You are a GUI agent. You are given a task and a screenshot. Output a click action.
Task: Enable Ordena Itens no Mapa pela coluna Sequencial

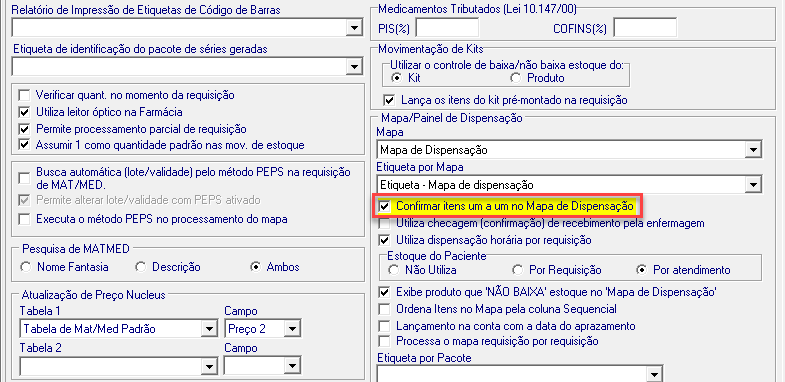(x=384, y=308)
